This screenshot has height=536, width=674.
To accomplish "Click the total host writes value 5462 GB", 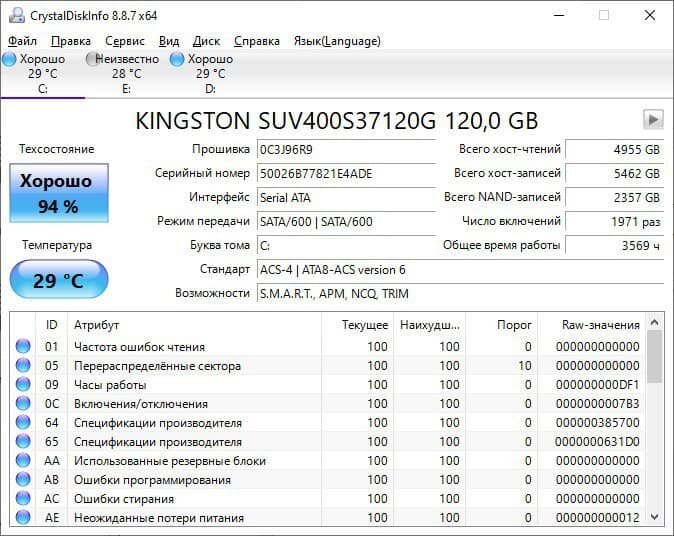I will (x=615, y=174).
